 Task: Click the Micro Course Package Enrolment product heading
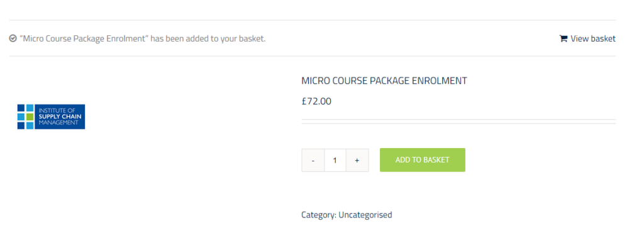384,81
